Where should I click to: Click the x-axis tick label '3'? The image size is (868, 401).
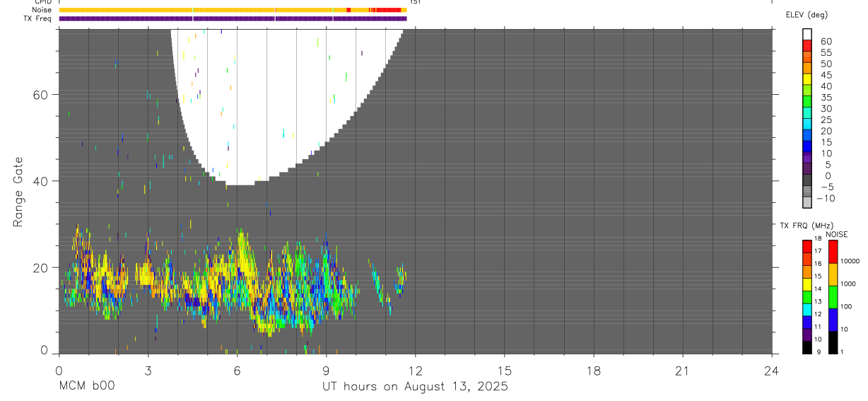click(148, 370)
